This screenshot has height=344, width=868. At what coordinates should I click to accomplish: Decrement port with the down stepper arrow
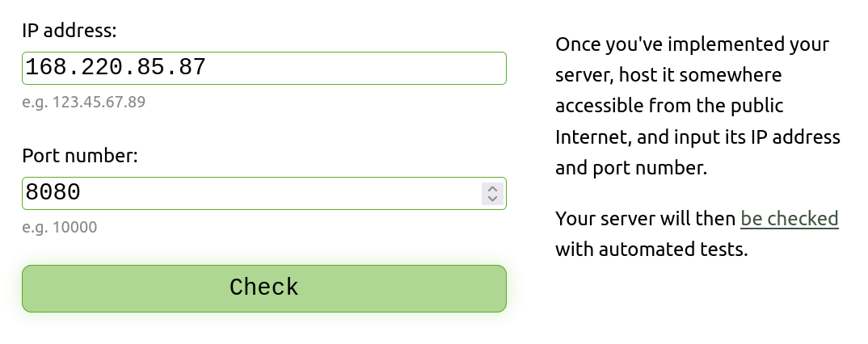pos(492,199)
